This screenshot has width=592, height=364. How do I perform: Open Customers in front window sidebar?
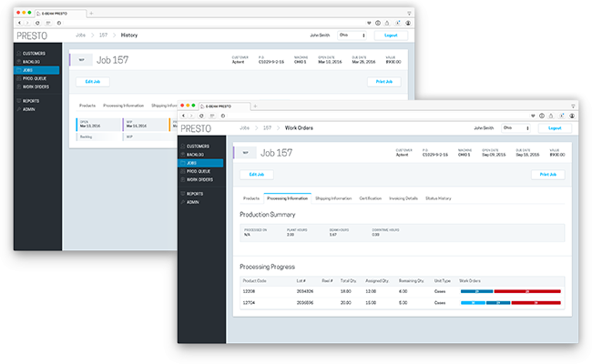pos(198,147)
